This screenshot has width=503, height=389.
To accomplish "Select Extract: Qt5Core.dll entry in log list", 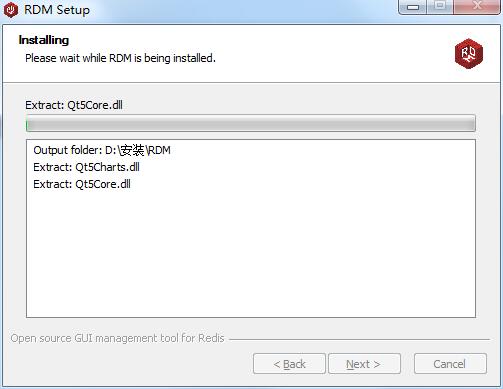I will point(82,184).
